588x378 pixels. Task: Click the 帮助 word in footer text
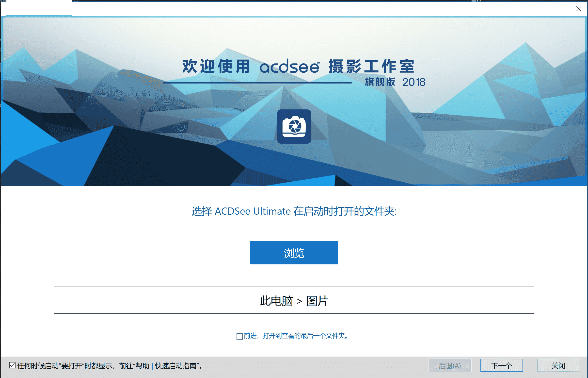[142, 366]
